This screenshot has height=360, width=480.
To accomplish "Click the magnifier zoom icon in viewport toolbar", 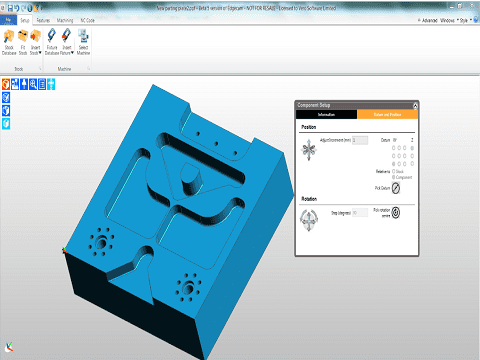I will 33,84.
